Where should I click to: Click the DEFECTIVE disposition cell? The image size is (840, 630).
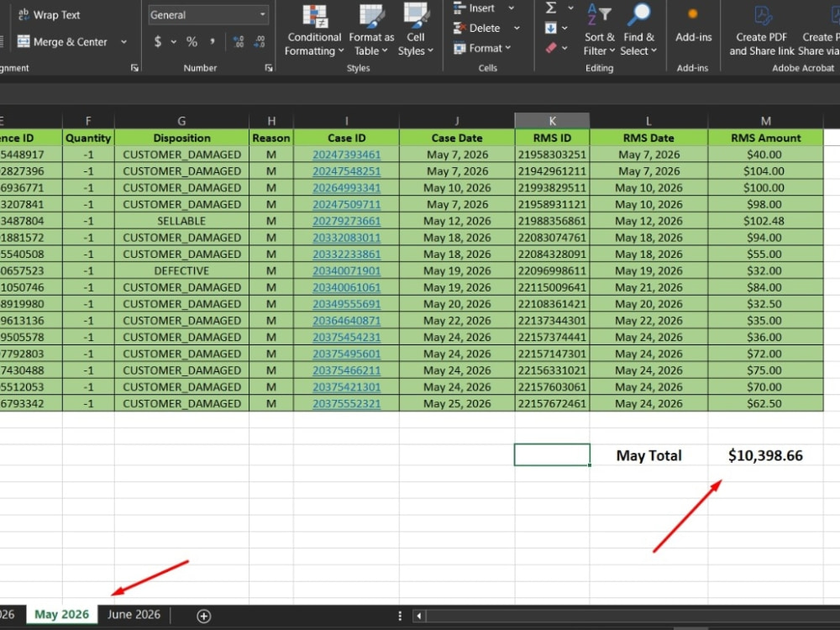pos(181,270)
